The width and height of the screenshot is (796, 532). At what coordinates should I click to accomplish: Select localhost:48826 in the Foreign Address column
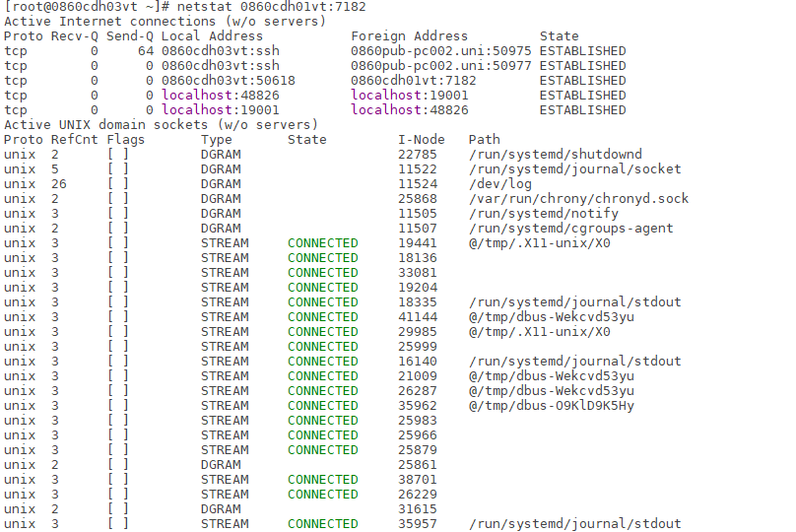coord(409,110)
